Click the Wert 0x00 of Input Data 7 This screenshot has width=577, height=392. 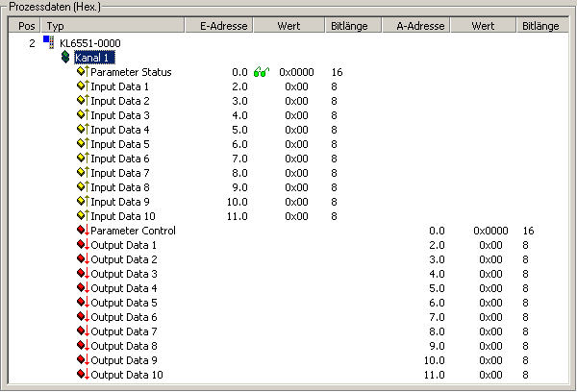pos(296,173)
